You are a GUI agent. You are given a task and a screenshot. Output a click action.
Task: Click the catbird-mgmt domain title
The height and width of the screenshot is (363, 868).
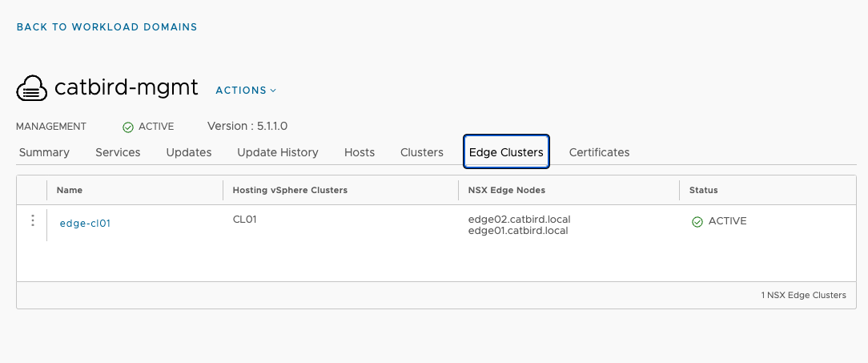tap(127, 87)
